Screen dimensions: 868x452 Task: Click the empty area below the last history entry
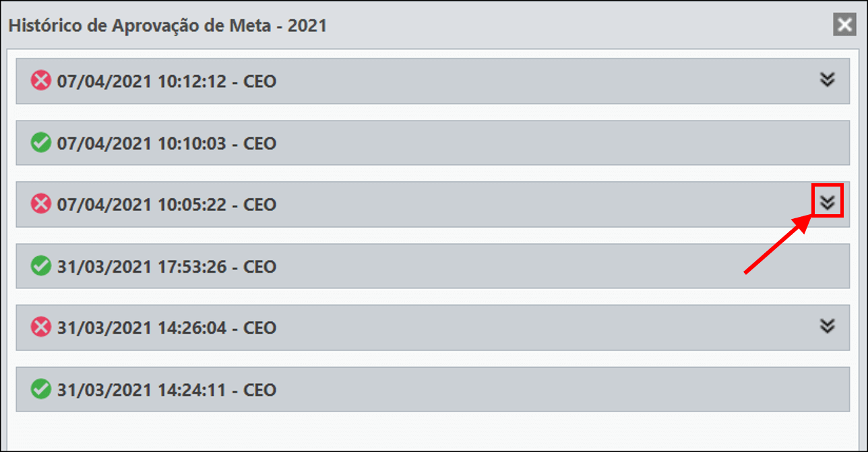433,431
